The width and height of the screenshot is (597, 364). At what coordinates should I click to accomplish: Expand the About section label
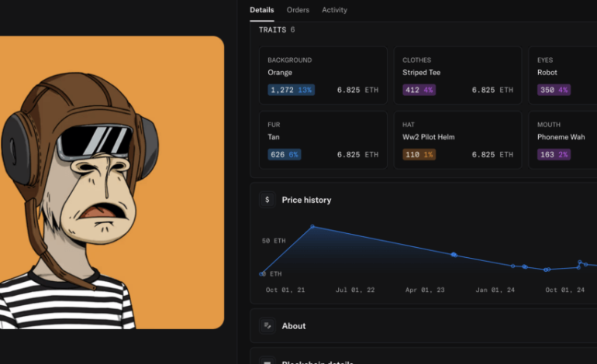294,326
